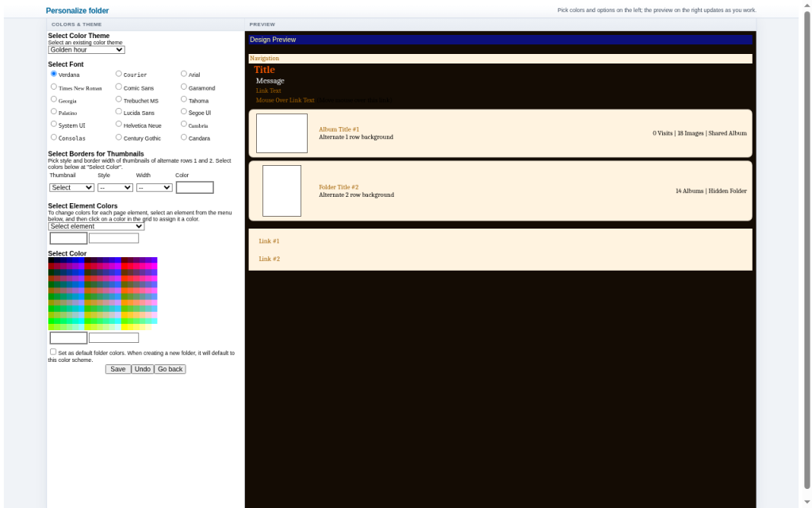
Task: Pick the pure red swatch in color grid
Action: [124, 266]
